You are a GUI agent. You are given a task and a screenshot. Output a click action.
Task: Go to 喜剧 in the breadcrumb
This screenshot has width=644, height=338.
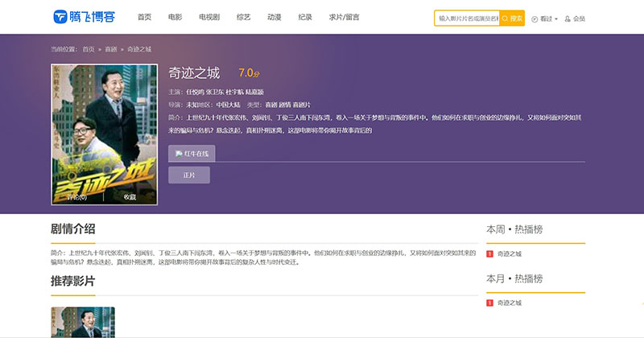pyautogui.click(x=111, y=49)
